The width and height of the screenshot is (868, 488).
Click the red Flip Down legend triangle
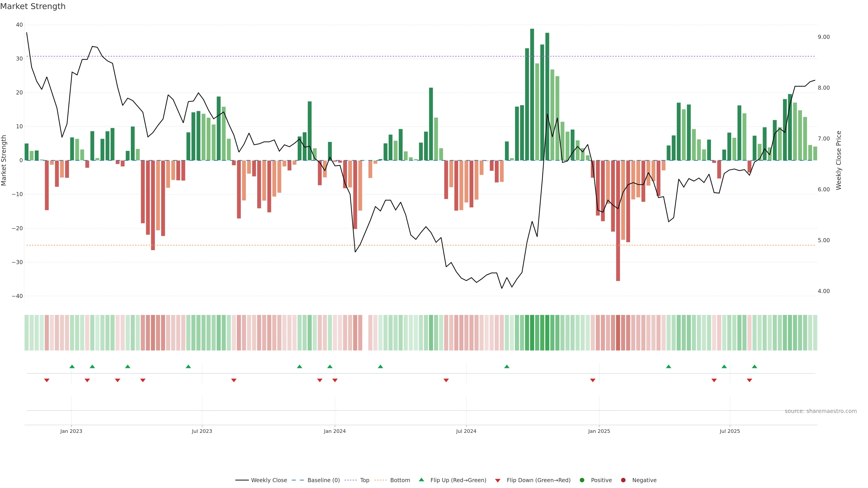498,480
